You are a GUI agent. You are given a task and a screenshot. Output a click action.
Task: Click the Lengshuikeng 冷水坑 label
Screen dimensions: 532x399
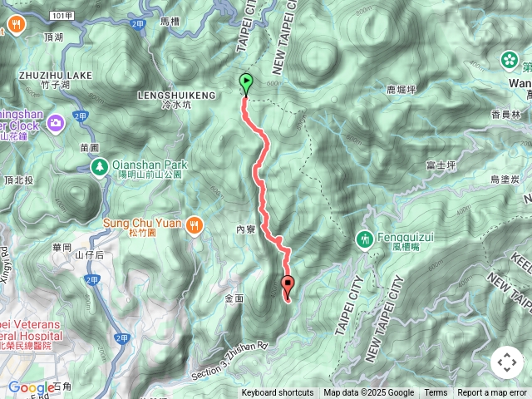point(176,100)
